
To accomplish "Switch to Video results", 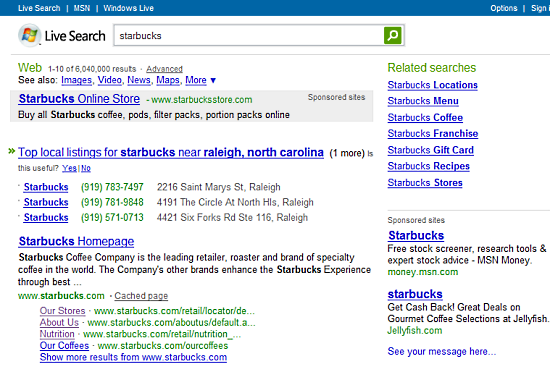I will point(109,80).
